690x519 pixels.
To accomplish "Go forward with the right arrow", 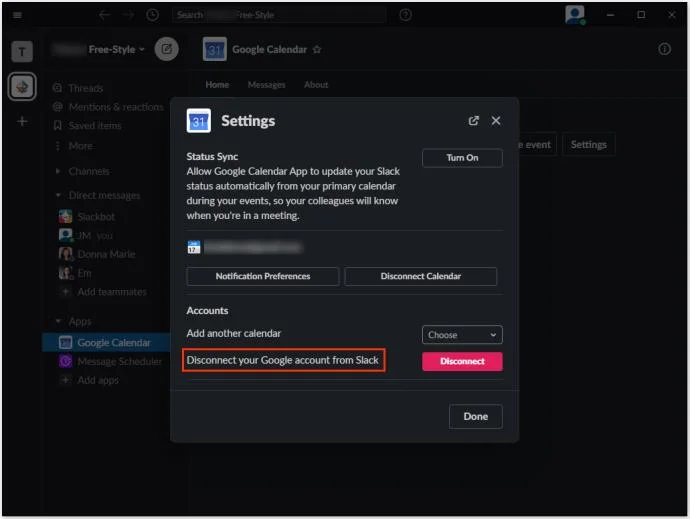I will [x=128, y=15].
